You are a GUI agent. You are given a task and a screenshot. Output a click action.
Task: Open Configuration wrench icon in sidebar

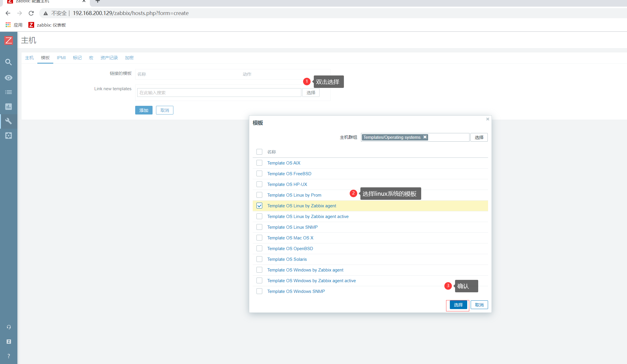point(8,121)
